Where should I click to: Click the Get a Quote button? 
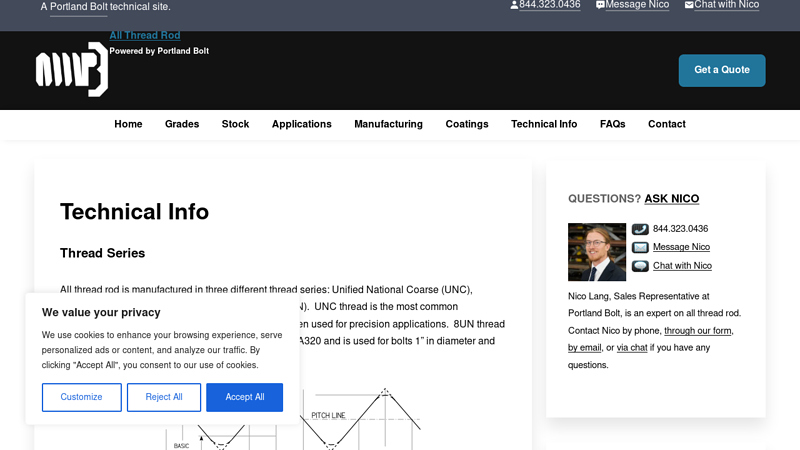click(722, 70)
